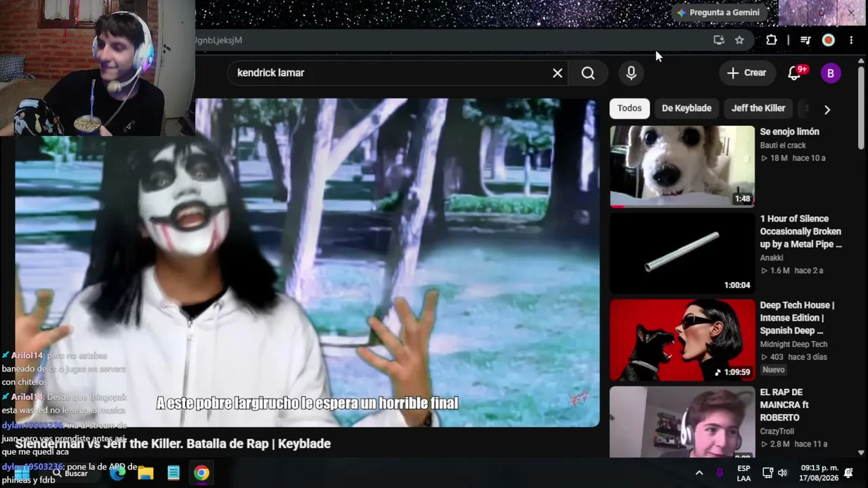Screen dimensions: 868x488
Task: Open the YouTube notifications bell
Action: 795,73
